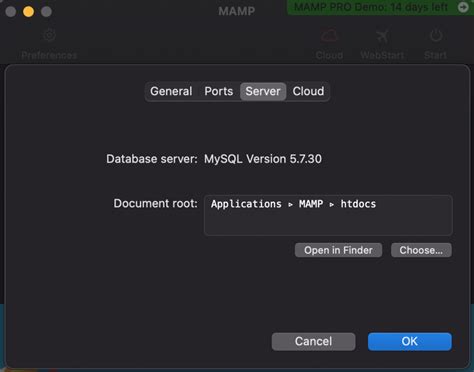Click the MAMP segment in document root path
The height and width of the screenshot is (372, 474).
pos(311,204)
